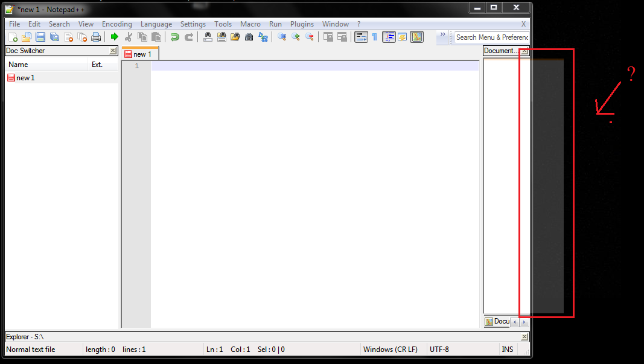Select the 'new 1' editor tab
644x364 pixels.
click(139, 54)
